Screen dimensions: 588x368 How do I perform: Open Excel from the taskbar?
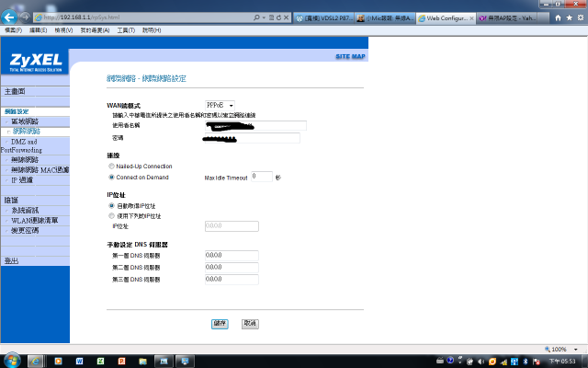(100, 362)
